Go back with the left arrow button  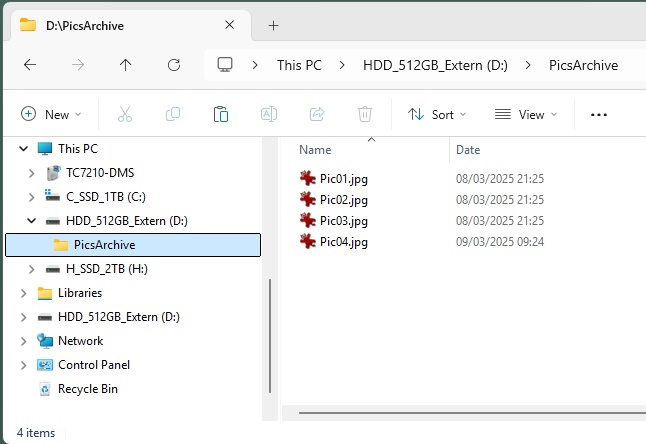pos(30,65)
